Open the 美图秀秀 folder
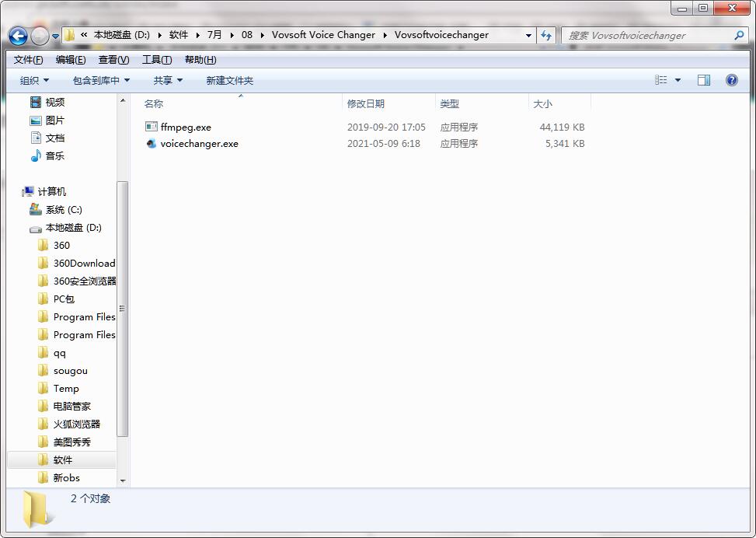The width and height of the screenshot is (756, 538). [64, 442]
